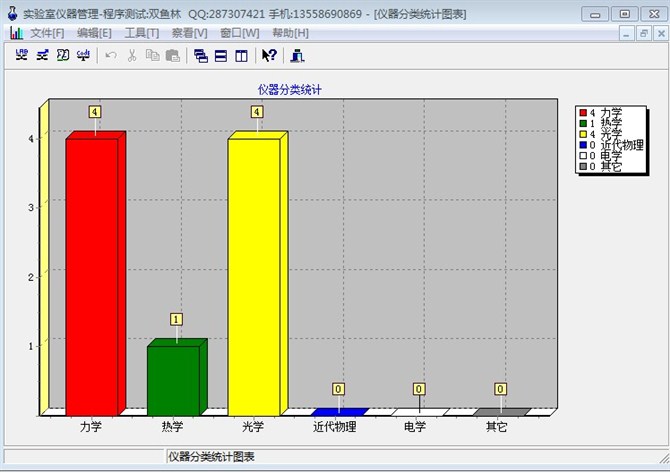Viewport: 670px width, 473px height.
Task: Open the 文件[F] menu
Action: click(x=47, y=33)
